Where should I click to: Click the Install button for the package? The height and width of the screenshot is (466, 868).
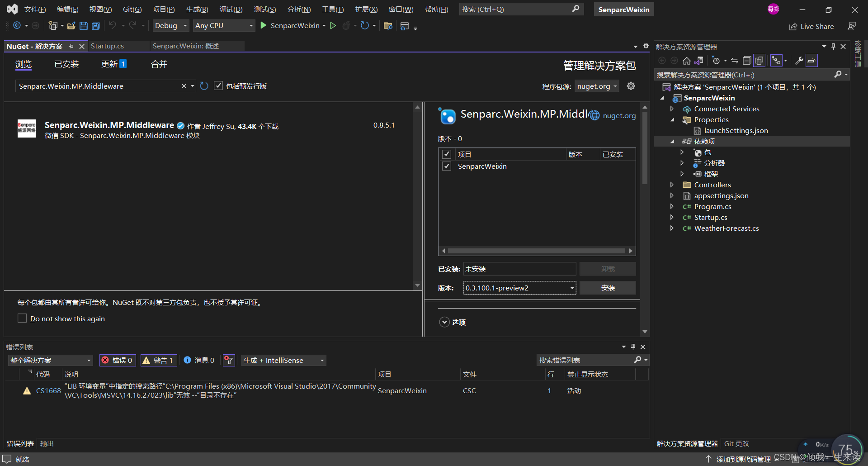608,288
